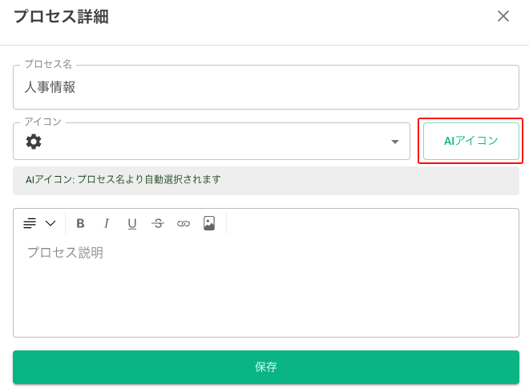529x392 pixels.
Task: Click the AIアイコン button
Action: click(x=471, y=141)
